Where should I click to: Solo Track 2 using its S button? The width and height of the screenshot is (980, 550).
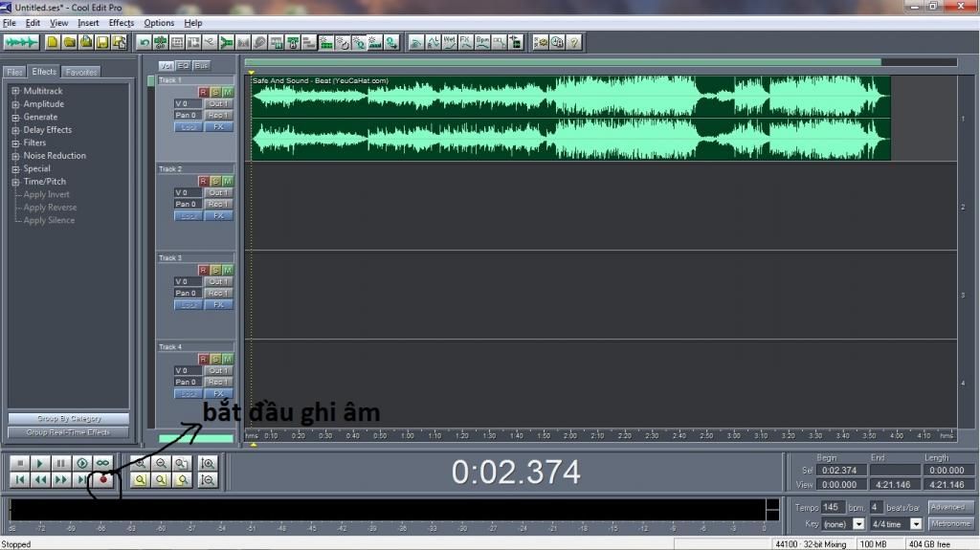[215, 181]
